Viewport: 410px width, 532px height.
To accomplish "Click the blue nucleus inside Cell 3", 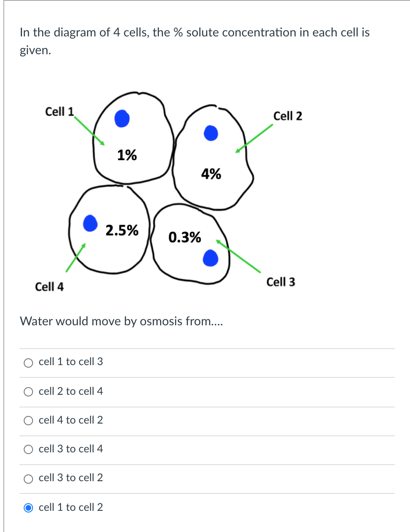I will click(x=211, y=258).
